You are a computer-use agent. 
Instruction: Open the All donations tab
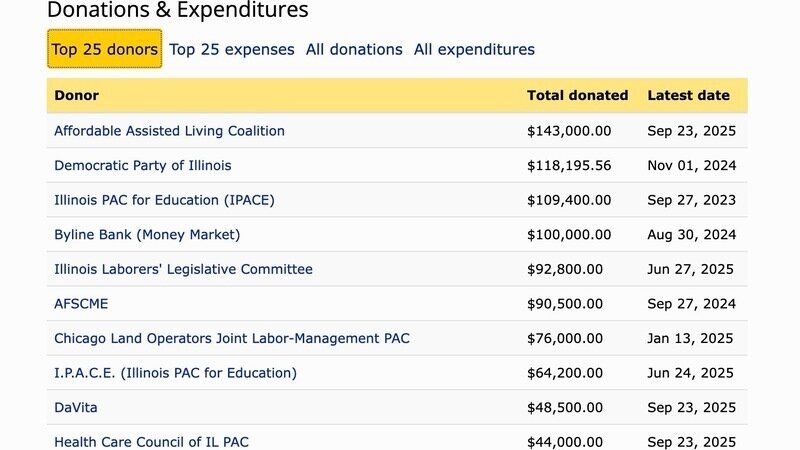[354, 49]
